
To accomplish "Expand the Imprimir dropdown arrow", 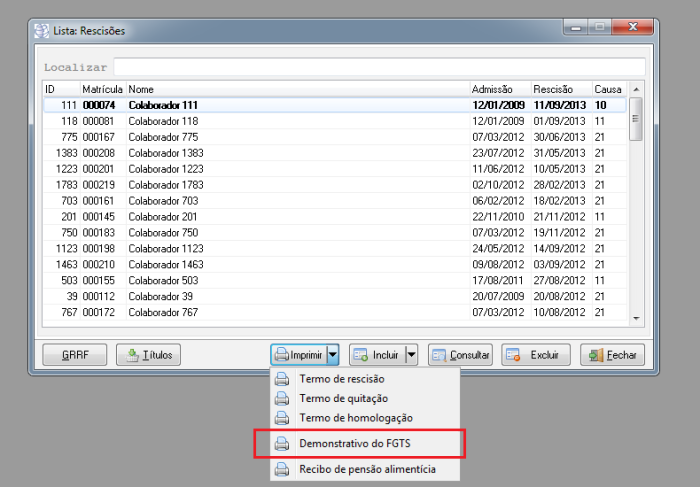I will click(333, 355).
